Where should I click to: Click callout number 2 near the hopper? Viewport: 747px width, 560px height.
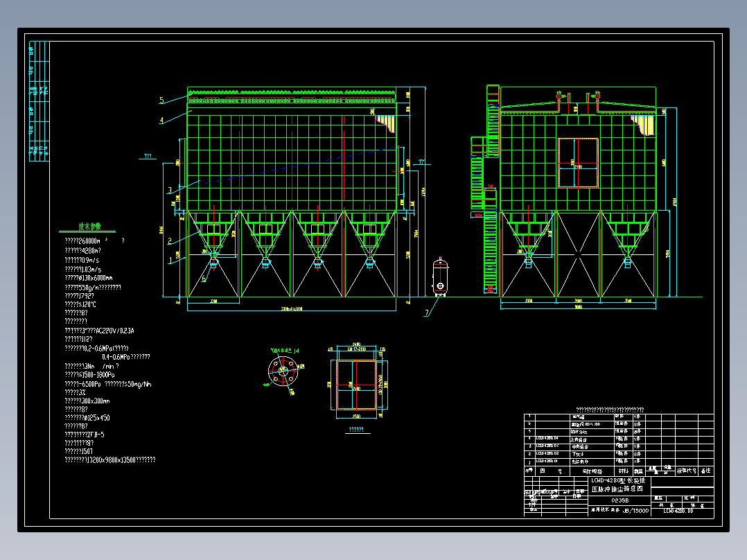click(x=170, y=241)
